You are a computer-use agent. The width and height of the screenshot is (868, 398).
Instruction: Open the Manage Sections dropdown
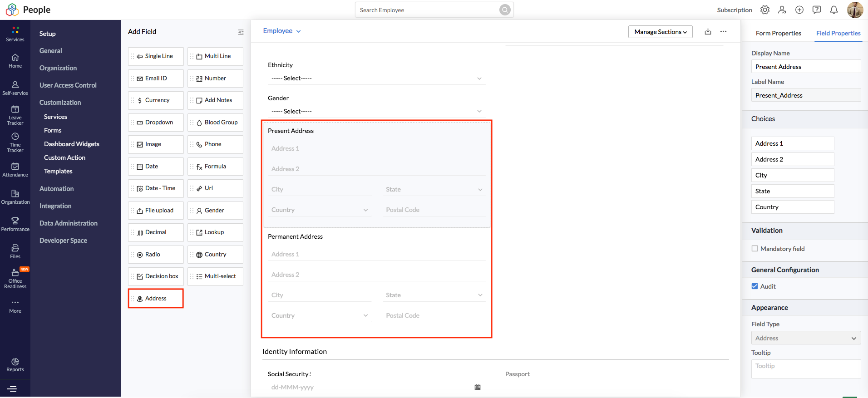(x=660, y=32)
